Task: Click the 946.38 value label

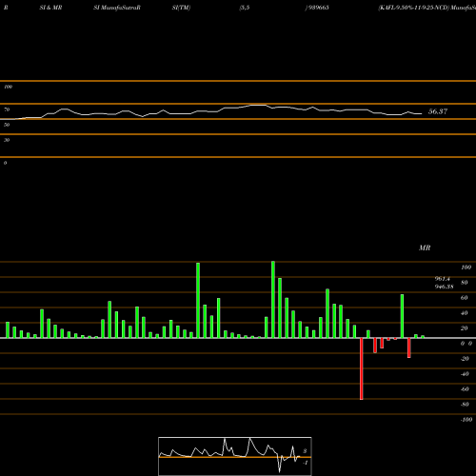Action: (x=445, y=287)
